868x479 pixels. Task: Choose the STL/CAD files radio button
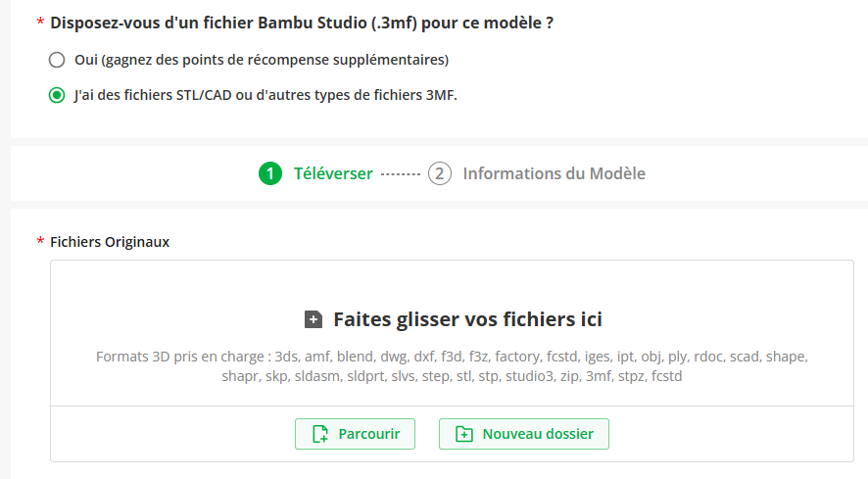[57, 95]
